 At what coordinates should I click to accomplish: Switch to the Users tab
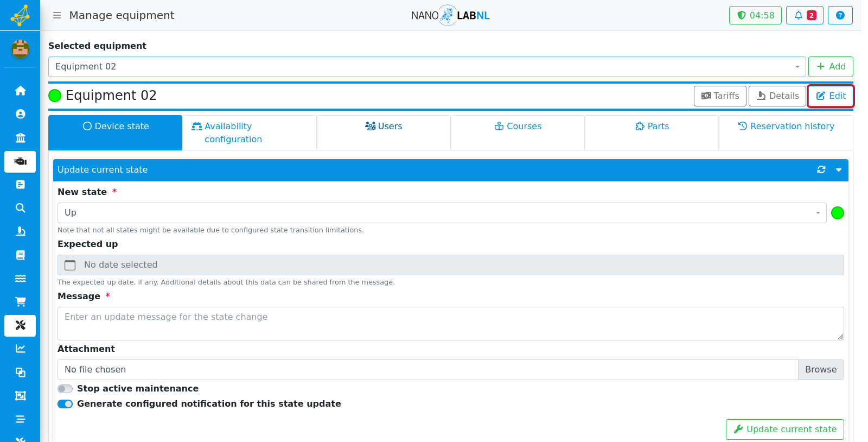tap(384, 132)
